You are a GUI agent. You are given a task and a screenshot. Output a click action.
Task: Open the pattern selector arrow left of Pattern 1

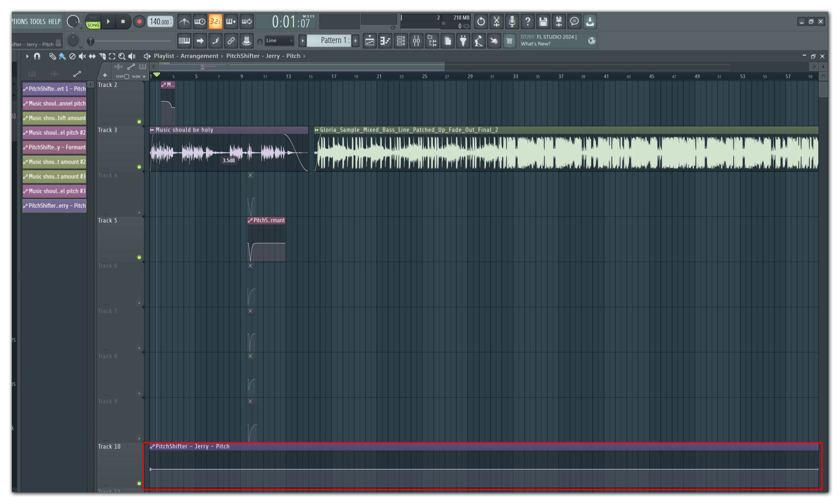tap(303, 41)
